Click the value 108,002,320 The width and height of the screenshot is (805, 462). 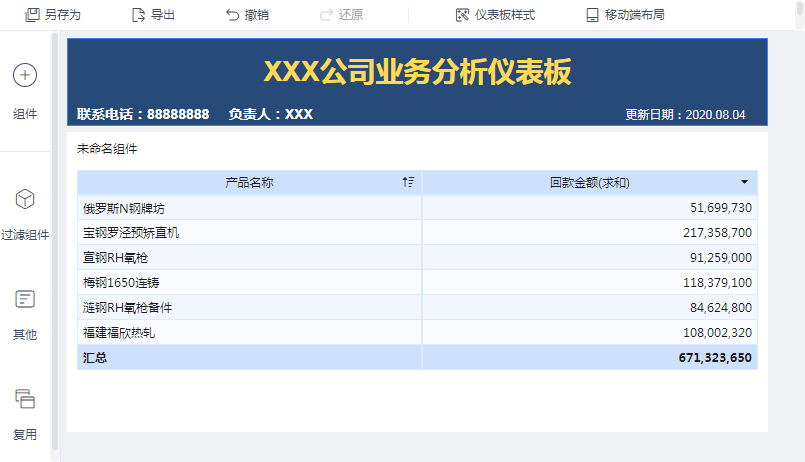point(717,333)
